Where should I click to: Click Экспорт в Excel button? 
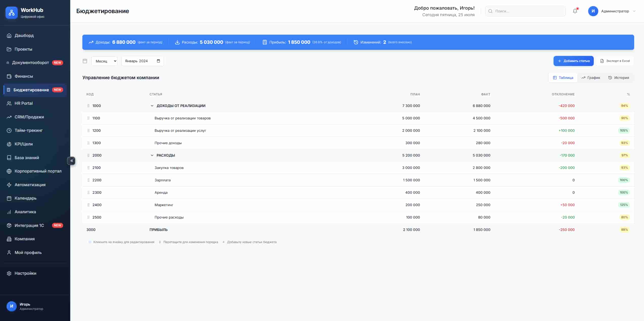point(615,61)
